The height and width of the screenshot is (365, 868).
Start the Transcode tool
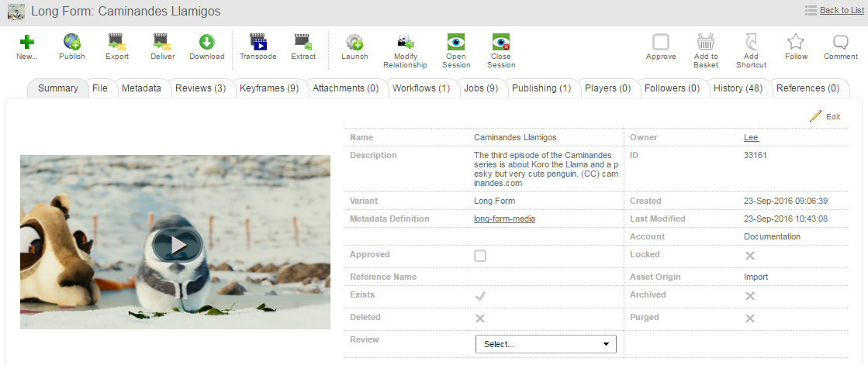(258, 42)
